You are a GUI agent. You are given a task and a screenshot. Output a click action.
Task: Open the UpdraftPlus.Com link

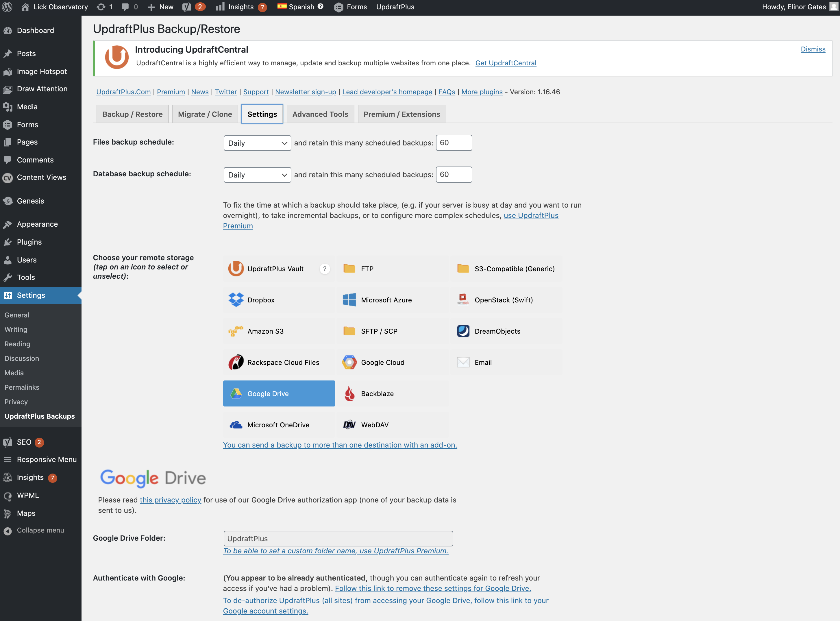pyautogui.click(x=123, y=92)
